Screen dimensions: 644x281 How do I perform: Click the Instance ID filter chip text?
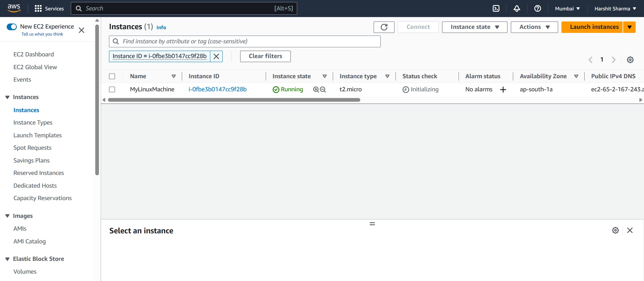coord(160,56)
